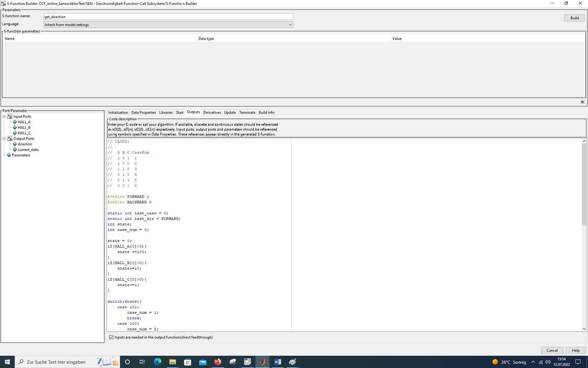Open Word from the taskbar
Viewport: 588px width, 368px height.
(277, 362)
